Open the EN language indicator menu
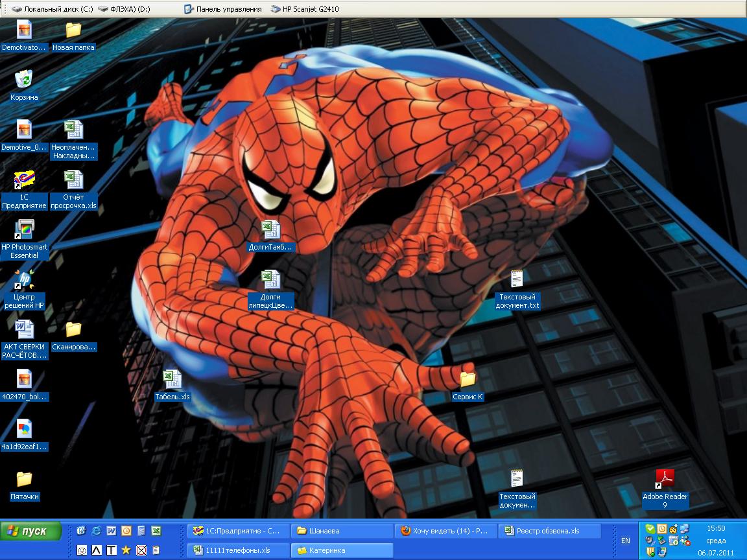Screen dimensions: 747x560 tap(625, 541)
